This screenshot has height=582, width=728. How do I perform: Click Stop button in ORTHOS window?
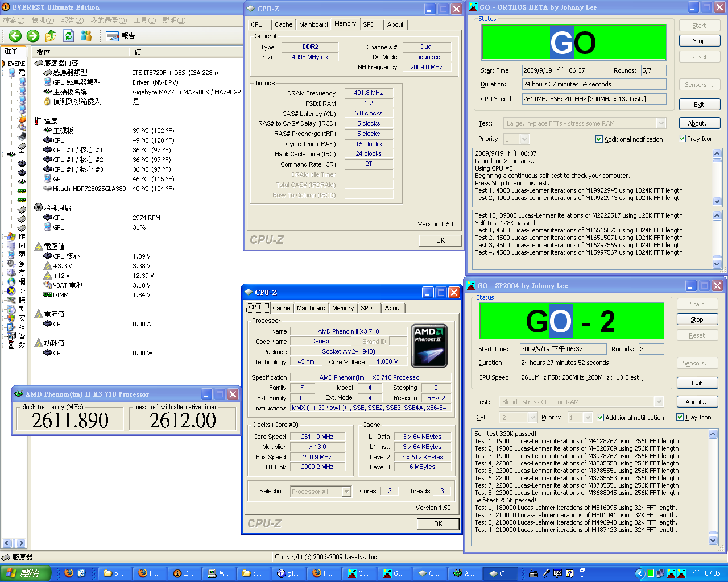(700, 41)
